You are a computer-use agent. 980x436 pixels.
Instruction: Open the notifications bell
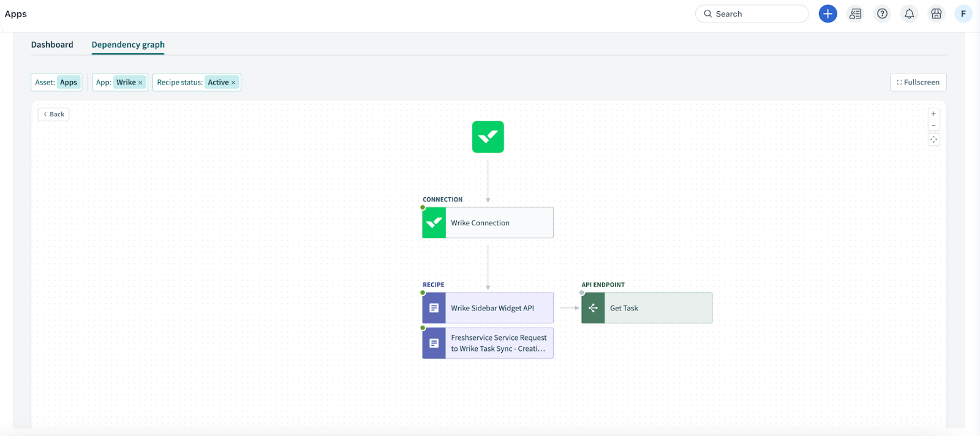click(x=909, y=13)
